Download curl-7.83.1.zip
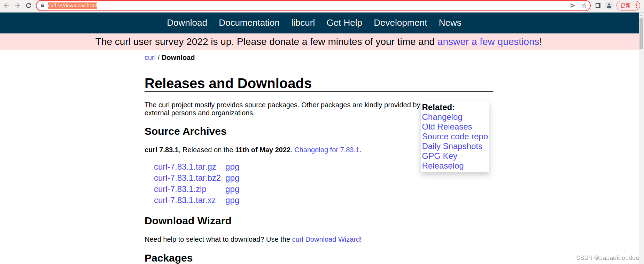Screen dimensions: 644x264 point(180,189)
